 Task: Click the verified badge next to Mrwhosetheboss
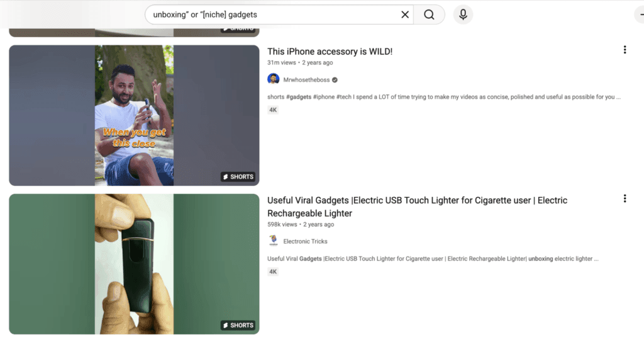[x=335, y=80]
